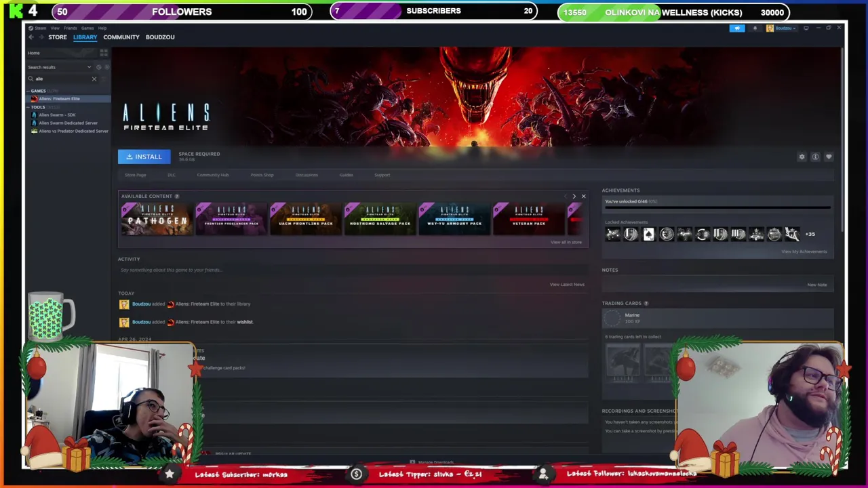The image size is (868, 488).
Task: Open the Veteran Pack thumbnail
Action: pos(529,219)
